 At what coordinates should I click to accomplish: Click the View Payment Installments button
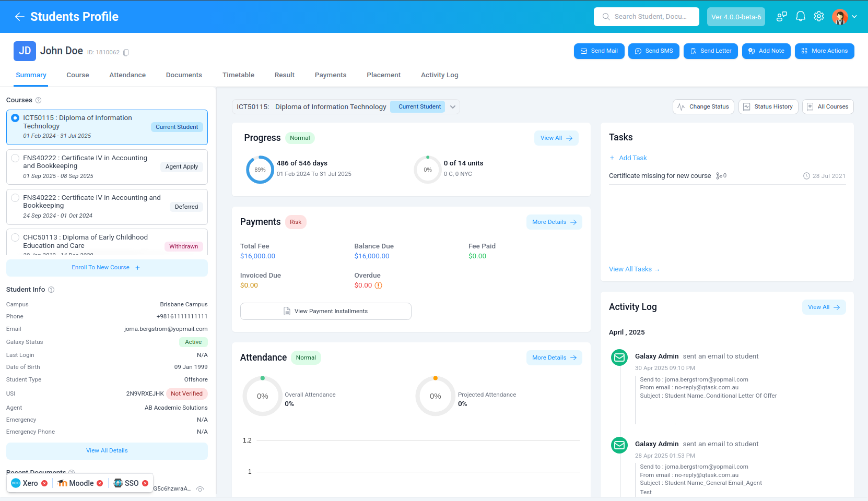pos(325,312)
